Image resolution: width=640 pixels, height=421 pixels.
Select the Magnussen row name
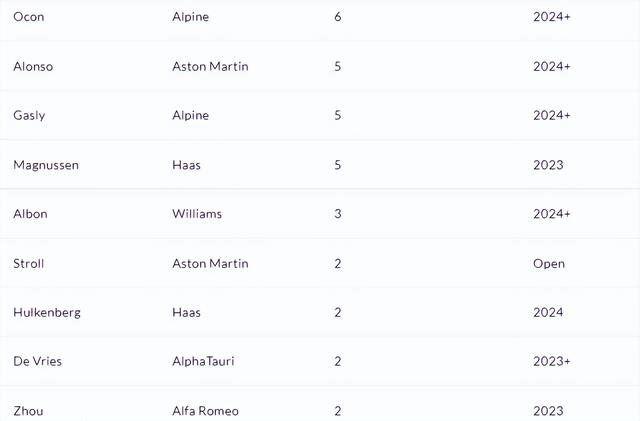pyautogui.click(x=46, y=165)
